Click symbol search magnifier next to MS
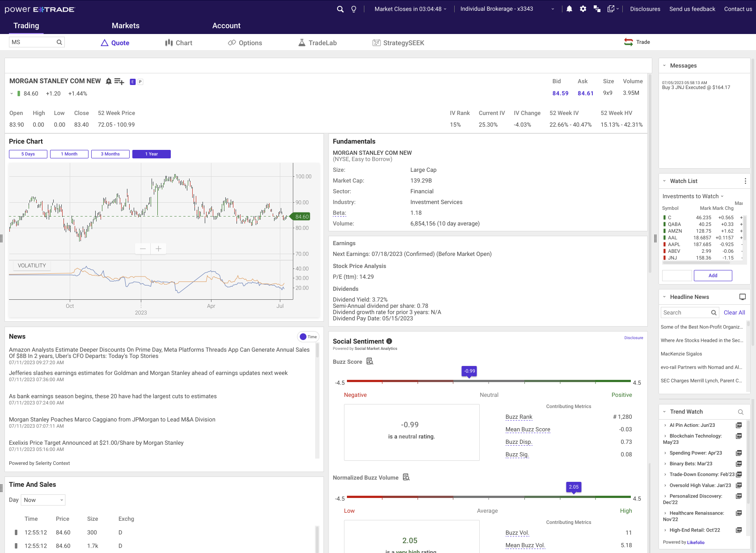Image resolution: width=756 pixels, height=553 pixels. (59, 42)
